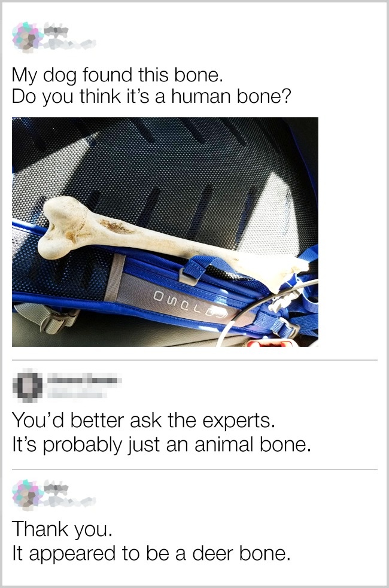Select the text "My dog found this bone."
The height and width of the screenshot is (588, 389).
(118, 74)
